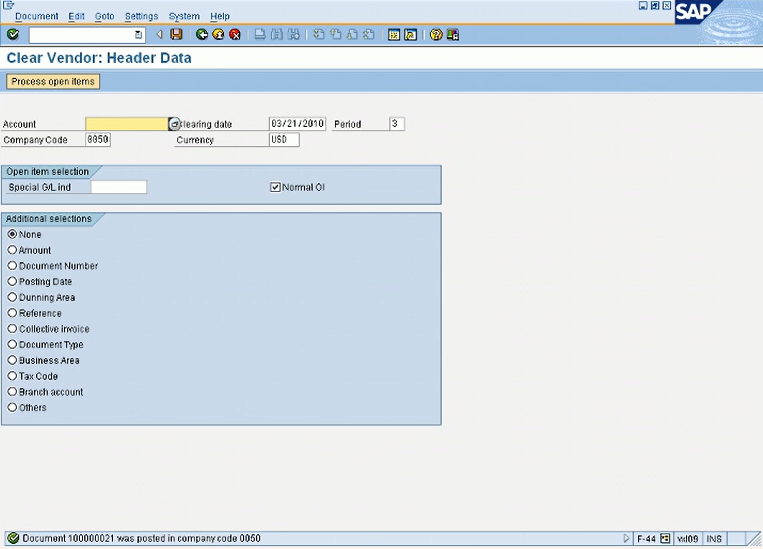This screenshot has width=763, height=549.
Task: Click the yellow Account input field
Action: [127, 124]
